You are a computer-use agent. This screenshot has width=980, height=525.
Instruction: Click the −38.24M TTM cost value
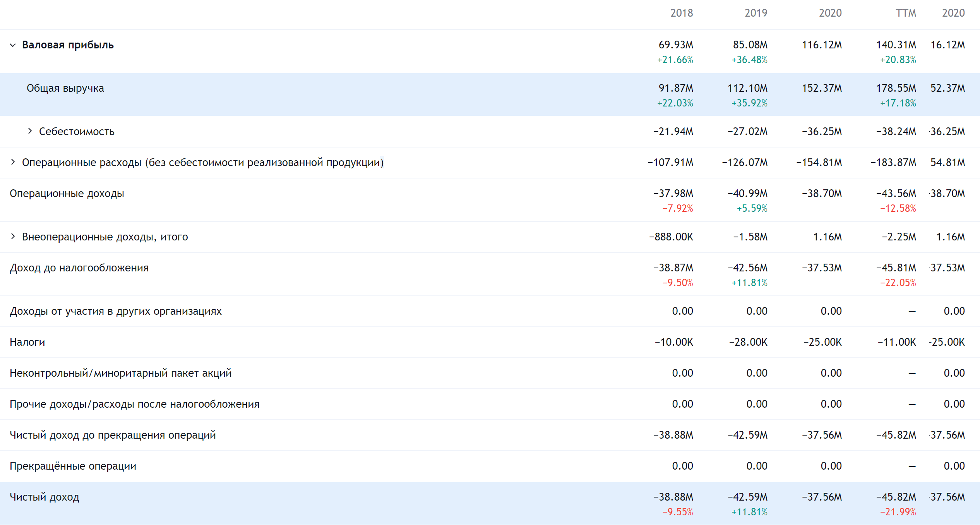pyautogui.click(x=896, y=132)
